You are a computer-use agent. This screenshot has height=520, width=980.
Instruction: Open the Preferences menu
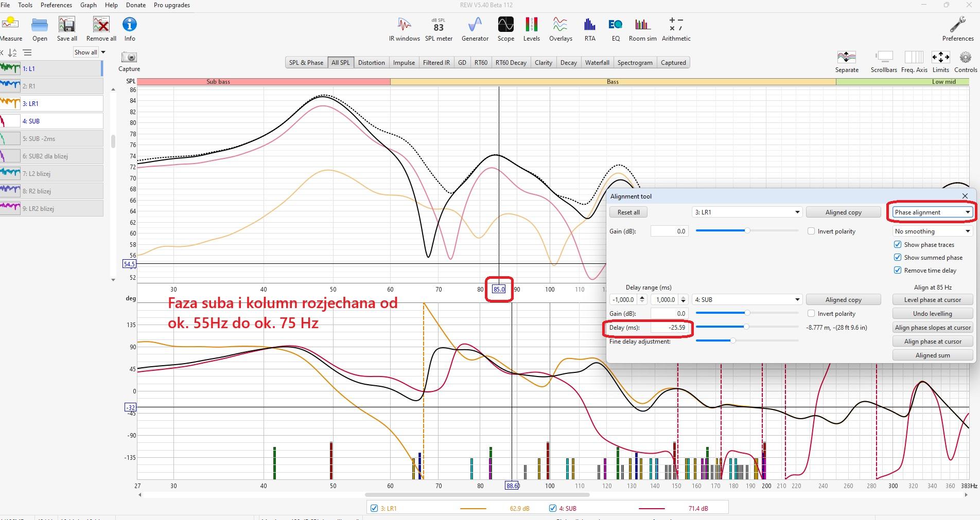pyautogui.click(x=56, y=5)
